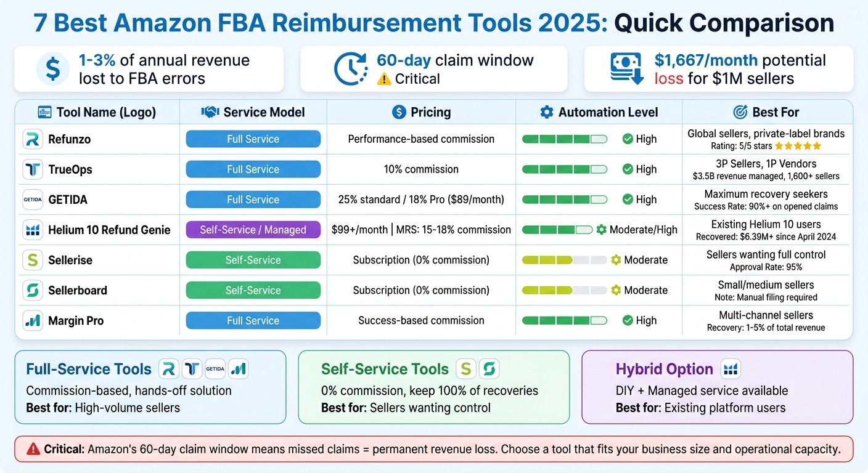Screen dimensions: 868x473
Task: Click the Sellerise icon in Self-Service Tools card
Action: coord(466,370)
